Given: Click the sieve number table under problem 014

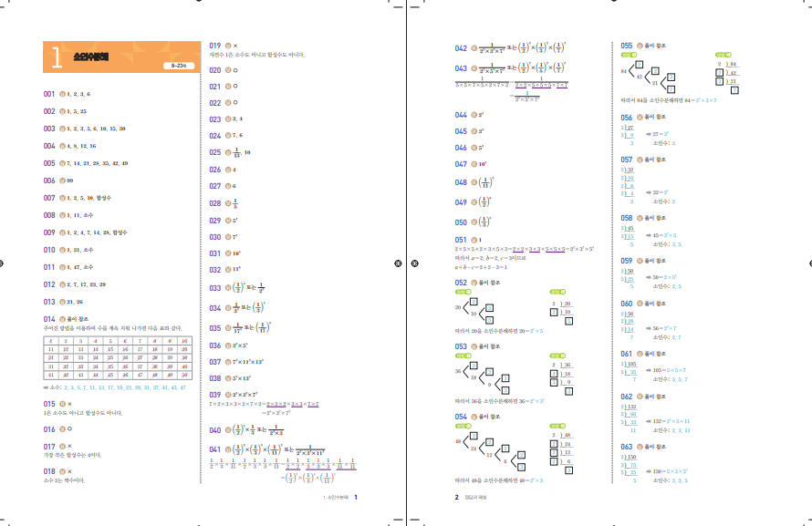Looking at the screenshot, I should click(118, 356).
